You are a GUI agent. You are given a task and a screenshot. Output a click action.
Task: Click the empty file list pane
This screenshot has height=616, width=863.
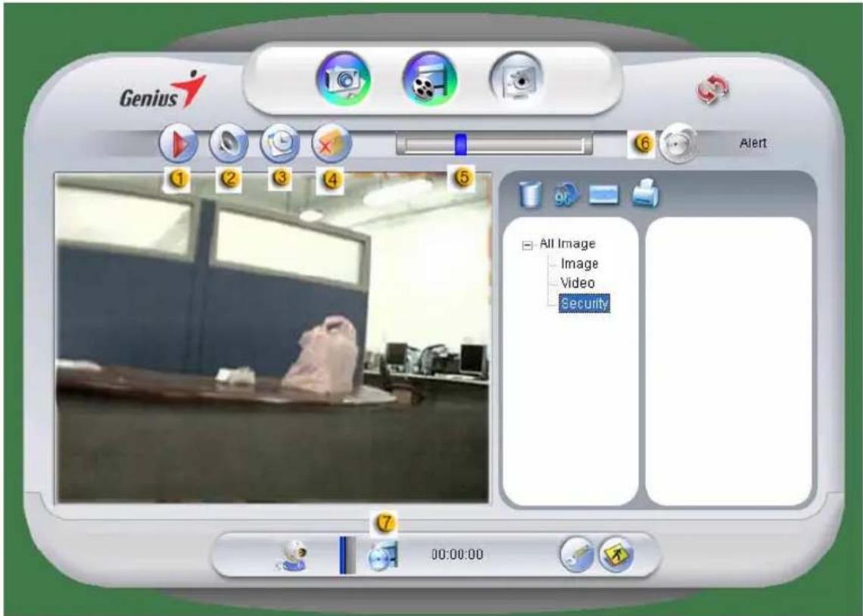point(729,361)
